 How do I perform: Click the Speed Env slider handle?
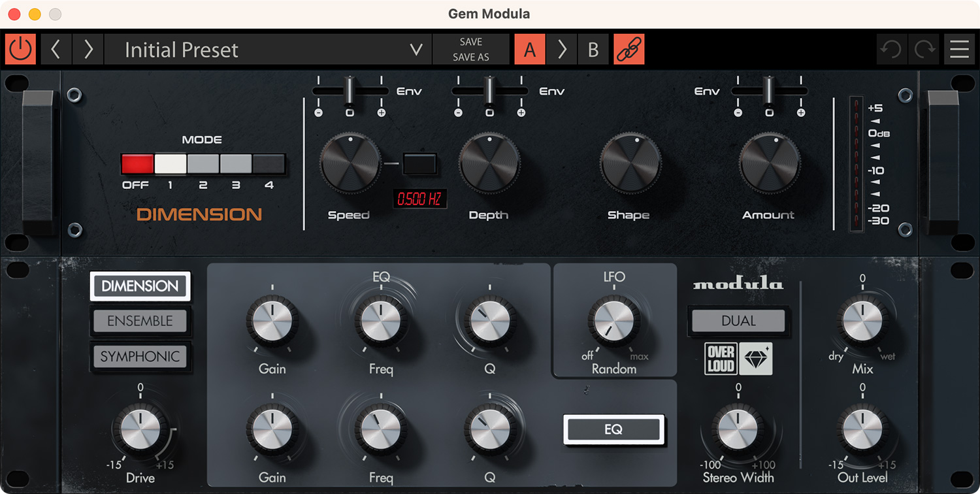tap(350, 90)
